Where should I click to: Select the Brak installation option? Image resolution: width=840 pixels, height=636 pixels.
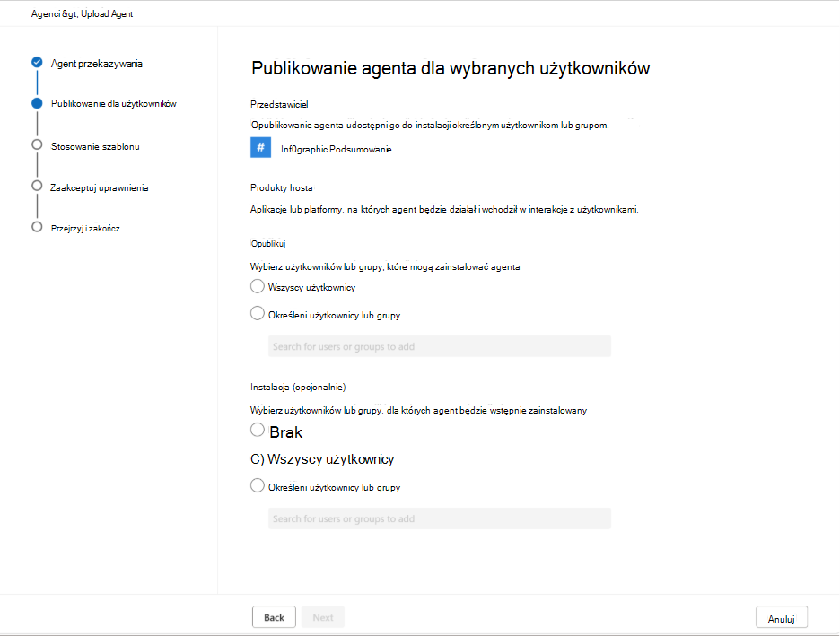(258, 430)
